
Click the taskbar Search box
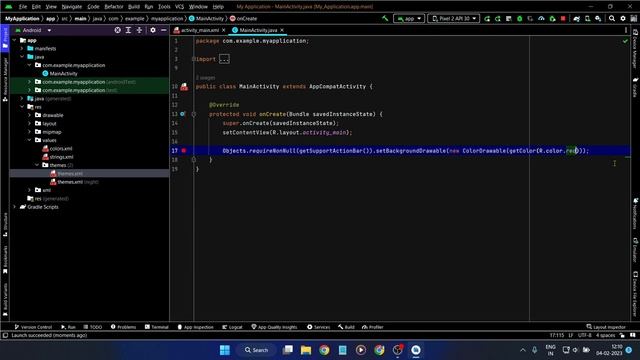pos(256,350)
